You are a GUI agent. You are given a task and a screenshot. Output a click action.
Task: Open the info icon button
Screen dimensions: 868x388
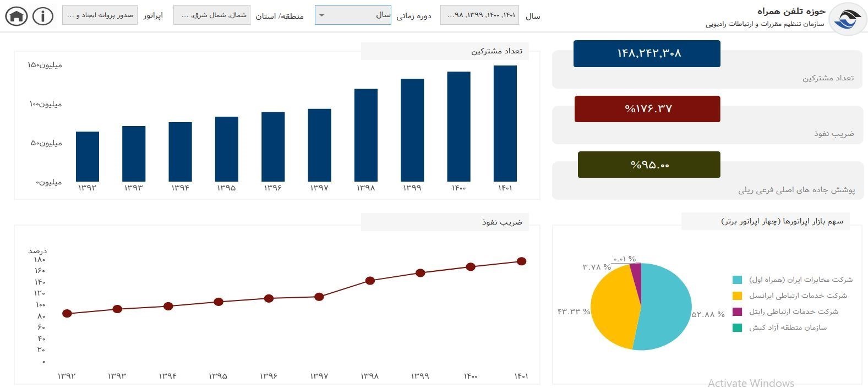pos(43,16)
